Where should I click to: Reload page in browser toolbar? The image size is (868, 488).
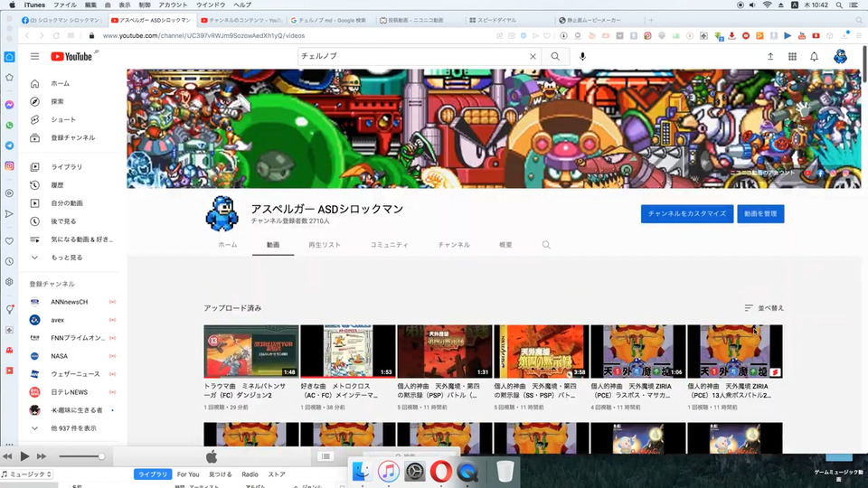(x=56, y=35)
